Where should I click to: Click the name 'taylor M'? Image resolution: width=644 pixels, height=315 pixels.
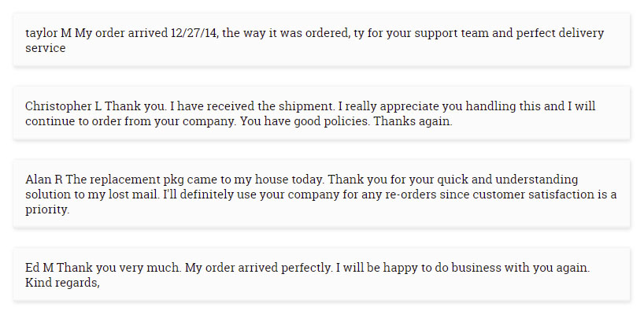(49, 33)
